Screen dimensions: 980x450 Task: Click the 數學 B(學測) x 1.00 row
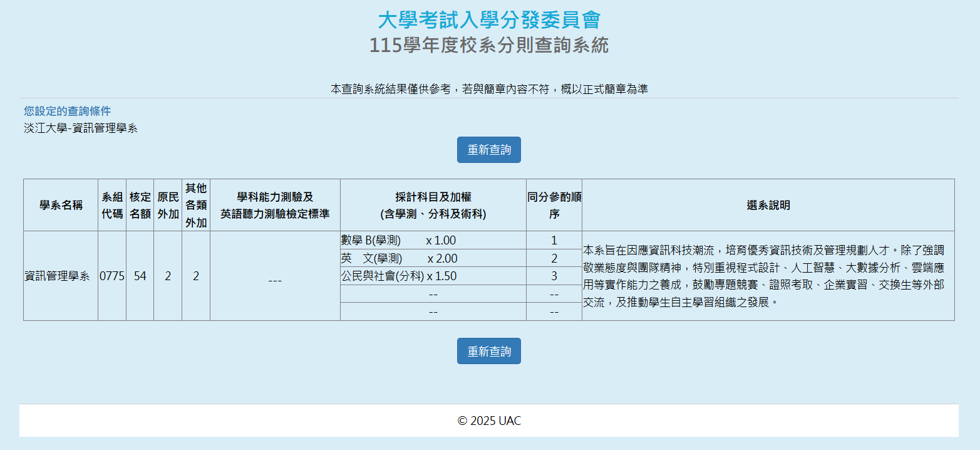pos(399,241)
